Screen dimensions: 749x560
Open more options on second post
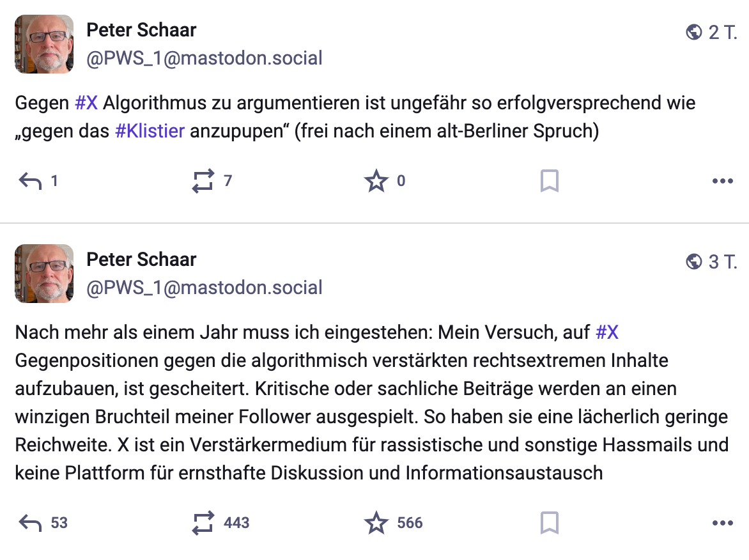pos(722,523)
